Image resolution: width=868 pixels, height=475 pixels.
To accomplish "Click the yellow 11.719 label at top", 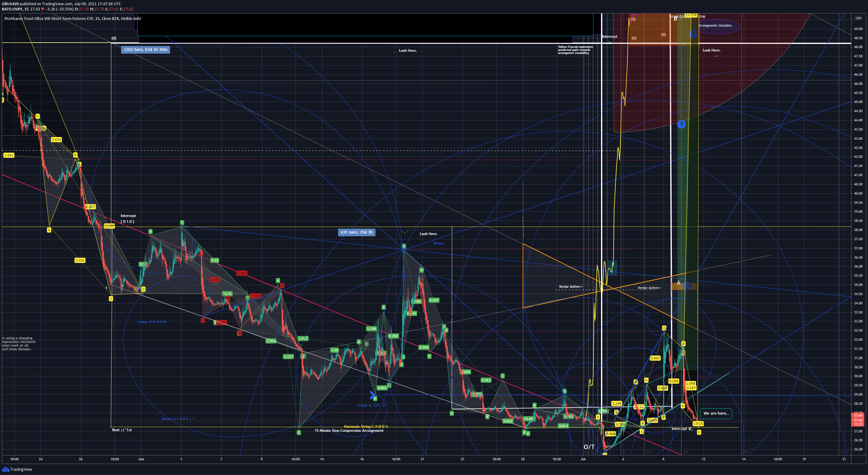I will pos(691,15).
